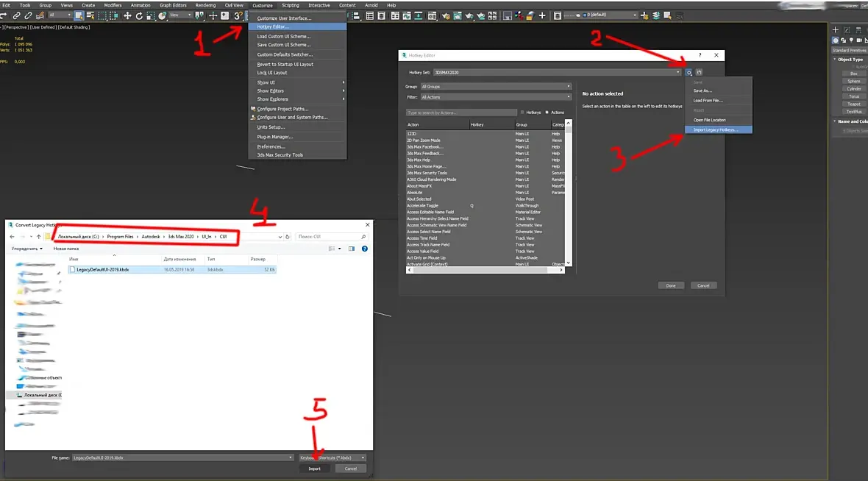Click the Select and Place tool icon

pos(162,16)
